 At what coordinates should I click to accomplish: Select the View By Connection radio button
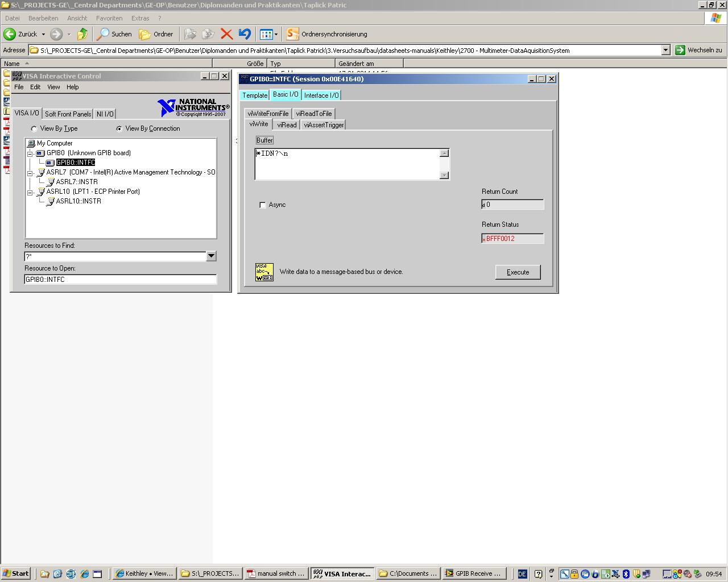tap(119, 128)
